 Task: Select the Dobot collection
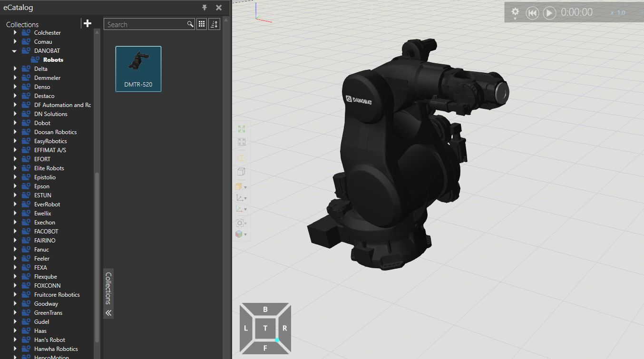[x=42, y=123]
